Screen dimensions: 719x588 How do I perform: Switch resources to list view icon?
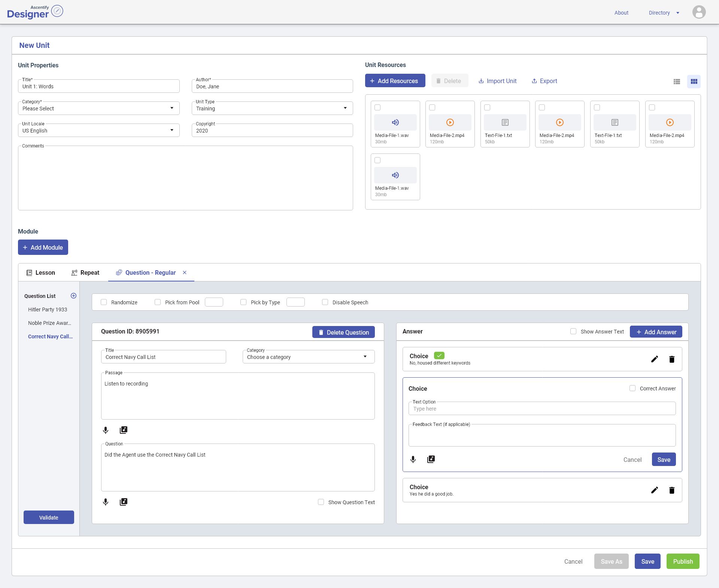[x=676, y=81]
